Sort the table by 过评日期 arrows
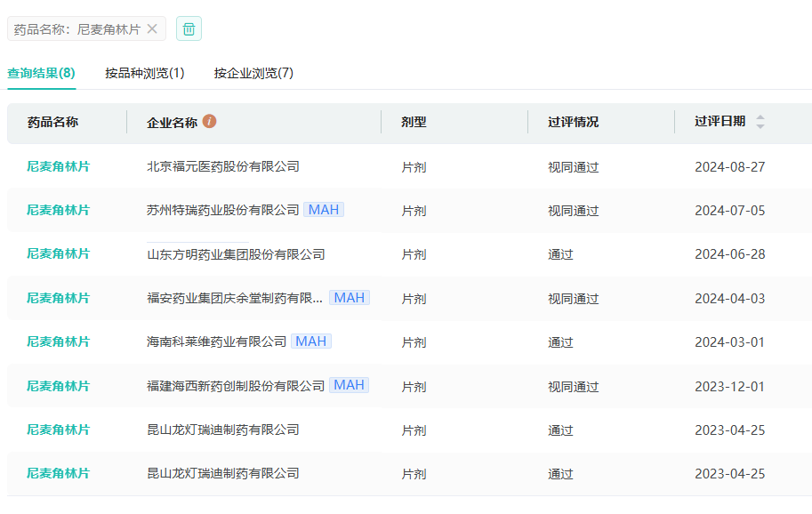This screenshot has height=514, width=812. pos(760,122)
